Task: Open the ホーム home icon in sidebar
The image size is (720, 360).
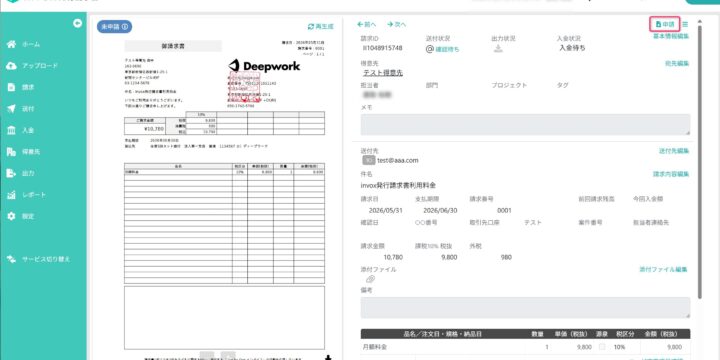Action: tap(11, 44)
